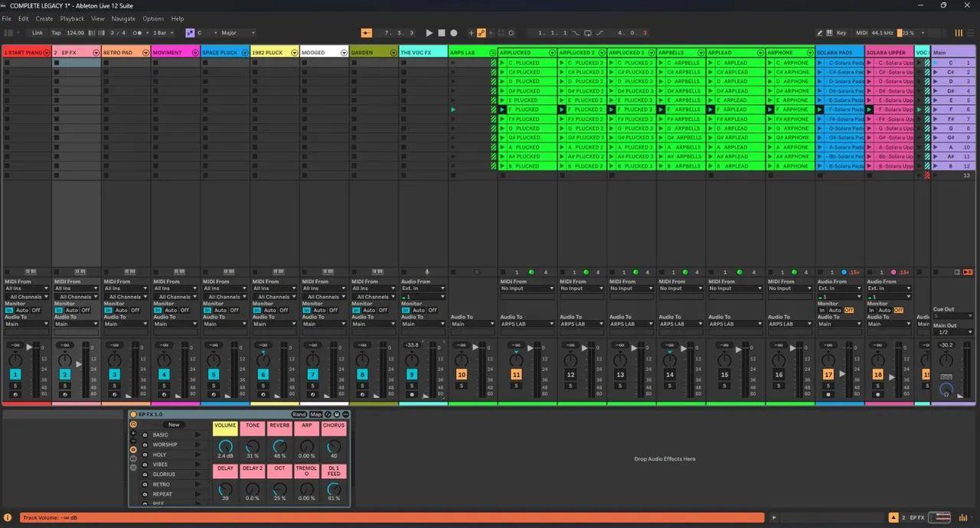Toggle the Follow playback button in transport
The height and width of the screenshot is (528, 980).
tap(367, 33)
